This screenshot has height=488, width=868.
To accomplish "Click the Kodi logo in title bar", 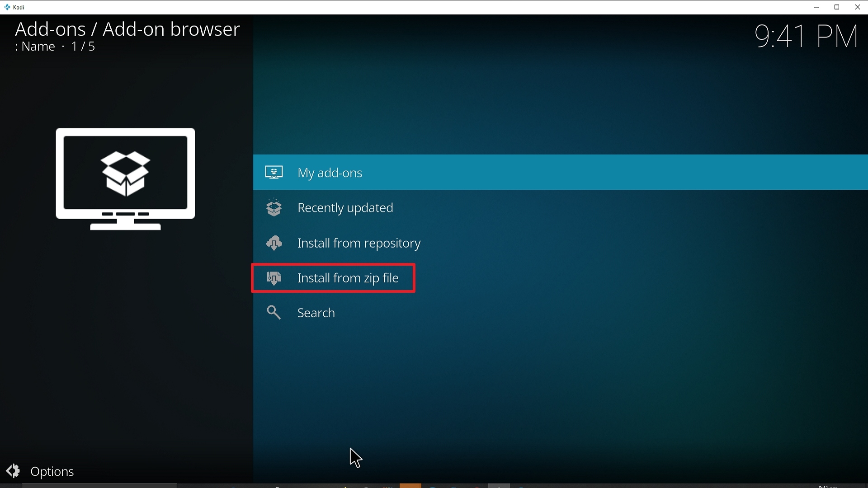I will pos(7,7).
